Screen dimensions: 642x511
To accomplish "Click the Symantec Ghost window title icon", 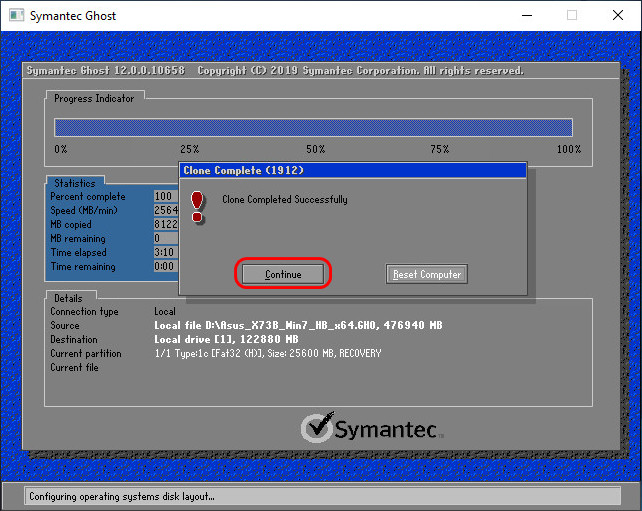I will pos(16,16).
